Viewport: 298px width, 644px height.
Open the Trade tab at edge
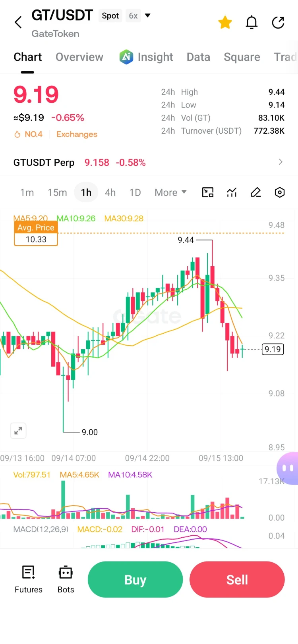286,57
